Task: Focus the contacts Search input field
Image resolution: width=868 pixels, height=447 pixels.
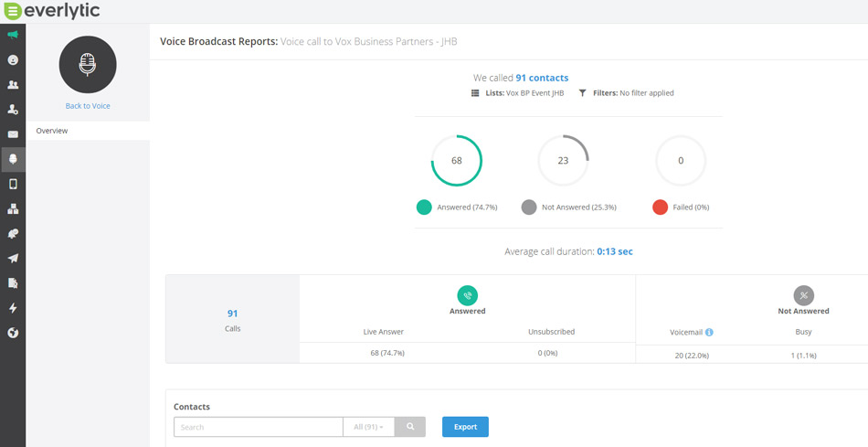Action: [x=258, y=427]
